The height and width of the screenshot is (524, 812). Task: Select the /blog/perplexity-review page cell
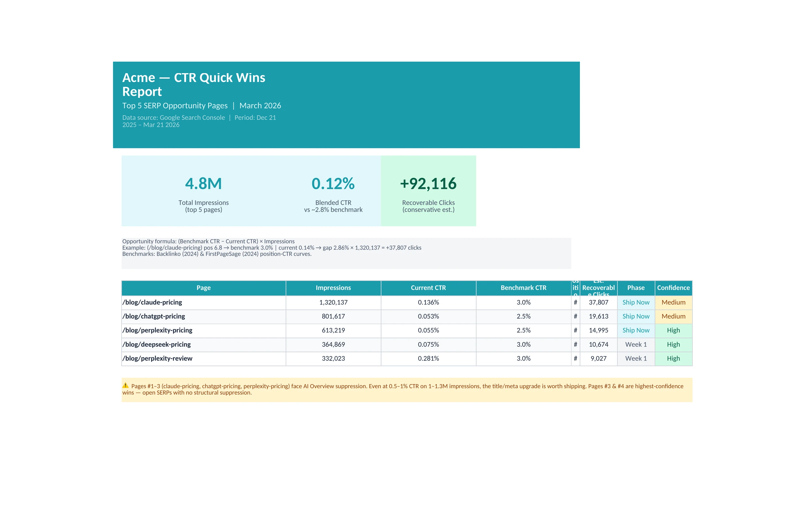[157, 358]
